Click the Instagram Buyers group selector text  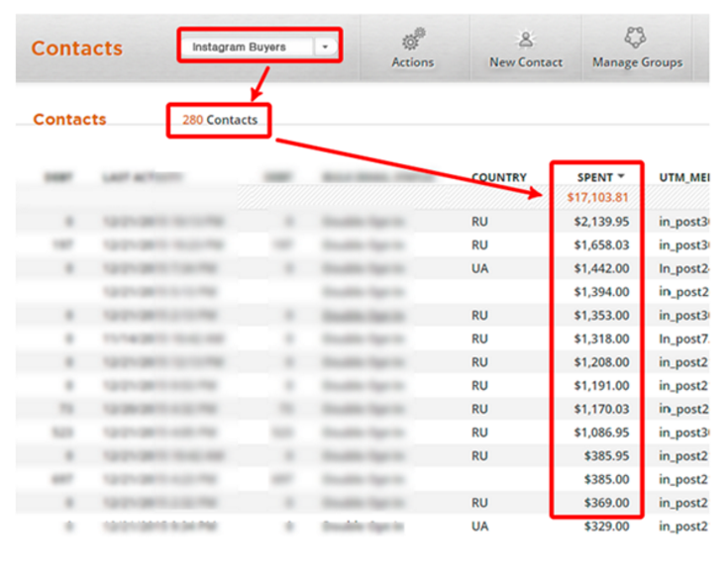239,47
